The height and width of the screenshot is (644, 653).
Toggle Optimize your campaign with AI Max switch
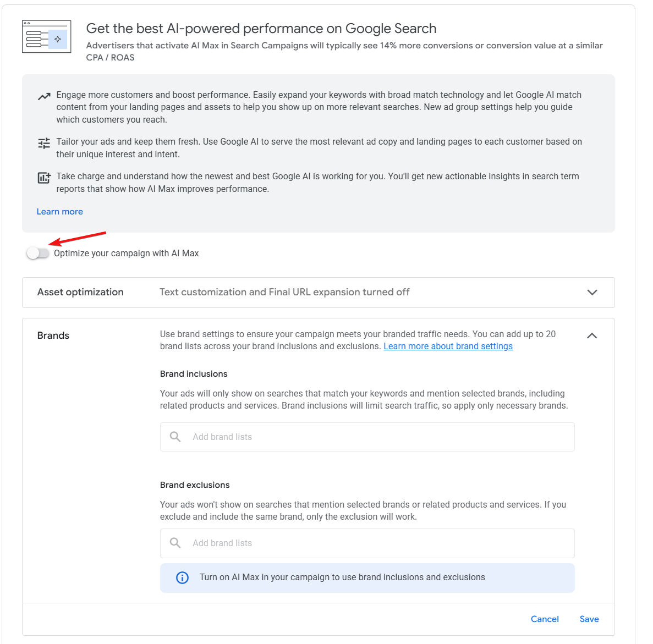click(x=37, y=253)
